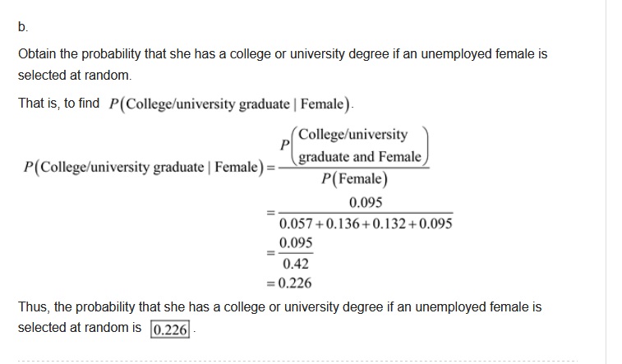Select the "That is, to find" text

pos(58,104)
